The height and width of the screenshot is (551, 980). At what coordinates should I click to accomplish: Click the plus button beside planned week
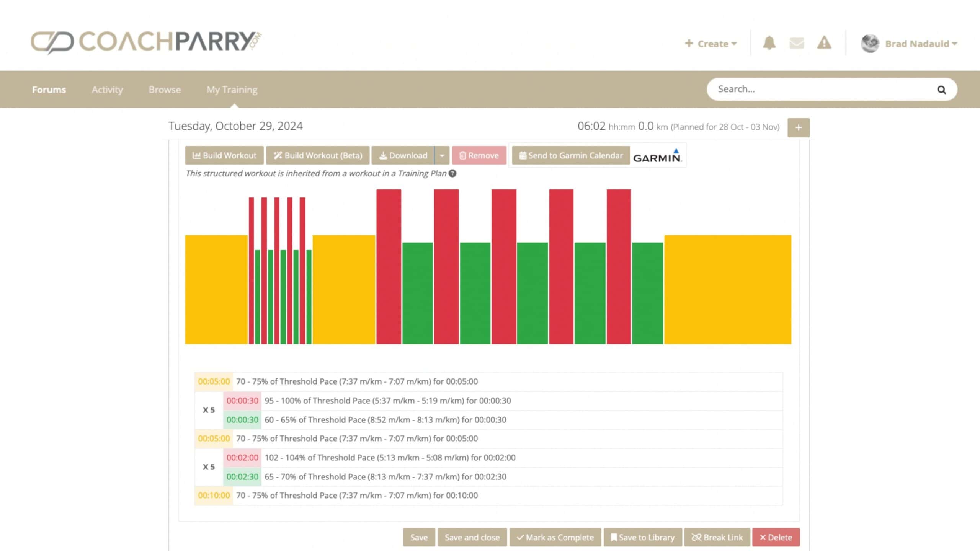798,127
